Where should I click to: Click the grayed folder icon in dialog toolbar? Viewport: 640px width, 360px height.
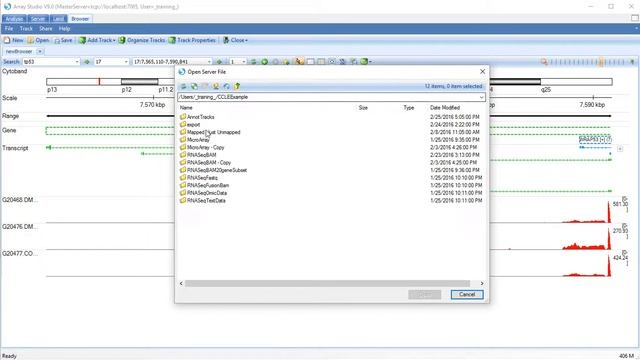point(205,86)
